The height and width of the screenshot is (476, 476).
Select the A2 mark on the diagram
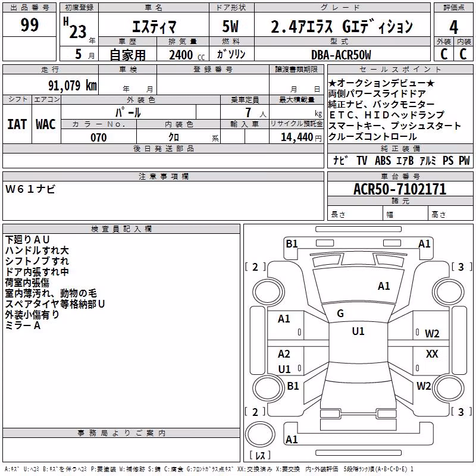pos(284,353)
